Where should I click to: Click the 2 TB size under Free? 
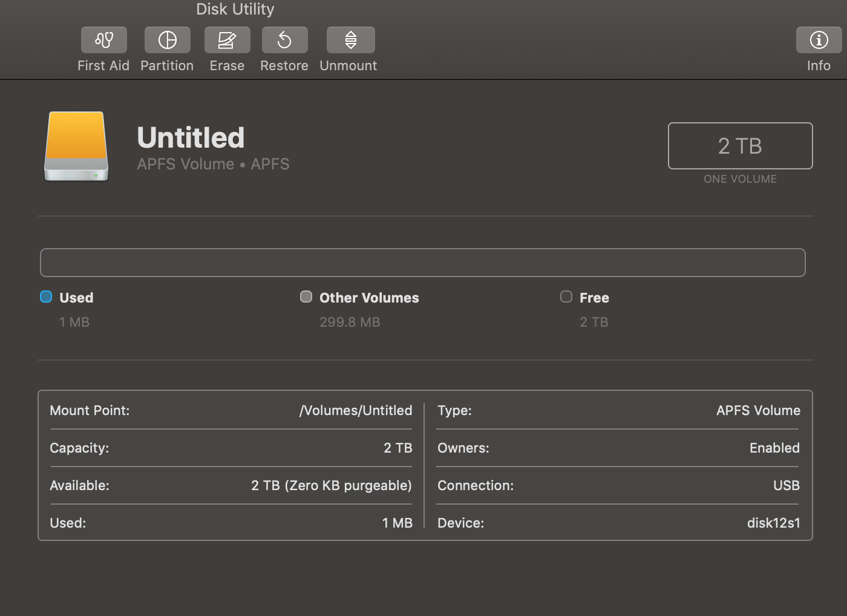[594, 322]
